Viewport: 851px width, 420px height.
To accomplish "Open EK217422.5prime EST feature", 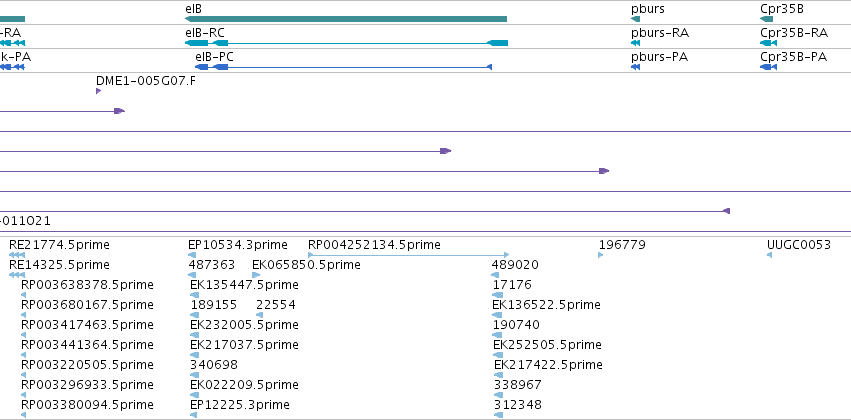I will [499, 375].
